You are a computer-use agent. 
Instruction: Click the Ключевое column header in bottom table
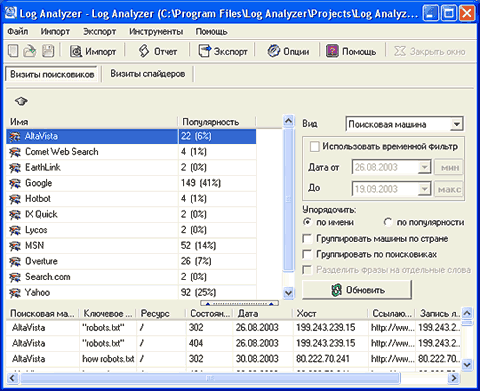pyautogui.click(x=107, y=314)
